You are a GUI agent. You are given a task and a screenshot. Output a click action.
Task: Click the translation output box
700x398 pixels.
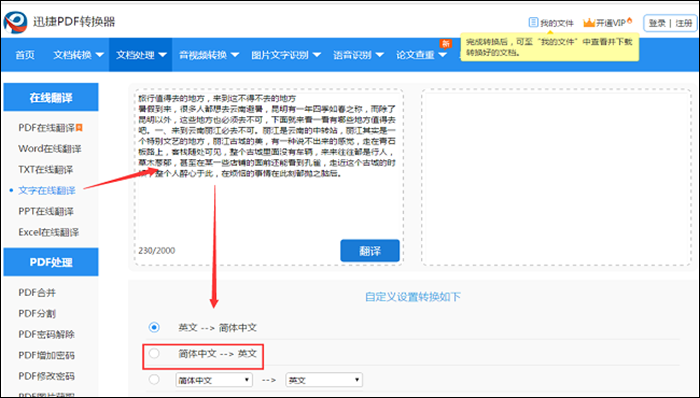(556, 177)
